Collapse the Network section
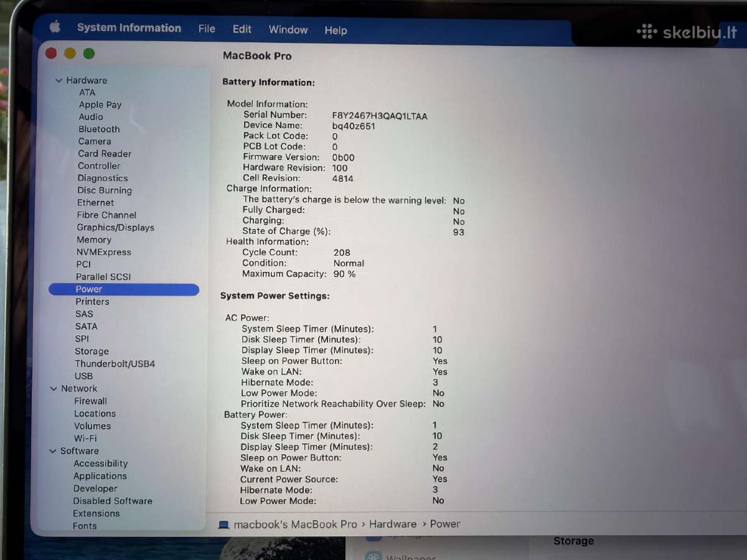This screenshot has height=560, width=747. (54, 389)
